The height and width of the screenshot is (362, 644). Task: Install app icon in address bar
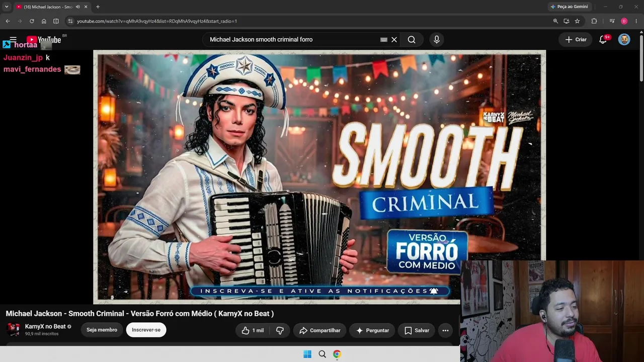(x=567, y=21)
